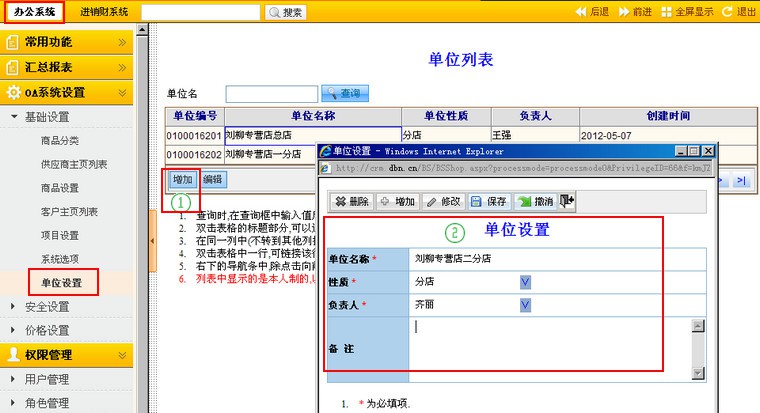
Task: Click the 编辑 (edit) button below the list
Action: click(213, 180)
